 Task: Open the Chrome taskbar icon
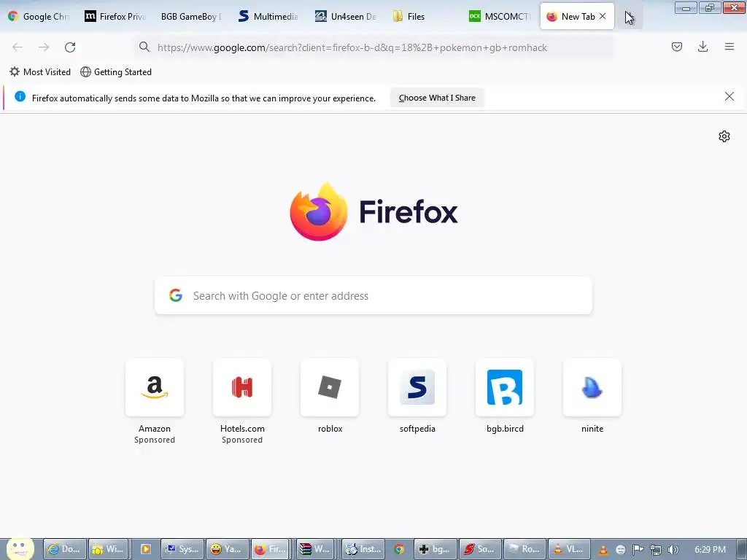[399, 549]
